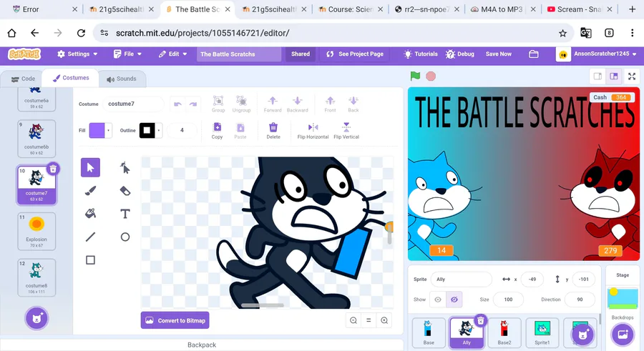Delete costume7 with its trash icon
Screen dimensions: 644x351
[53, 169]
